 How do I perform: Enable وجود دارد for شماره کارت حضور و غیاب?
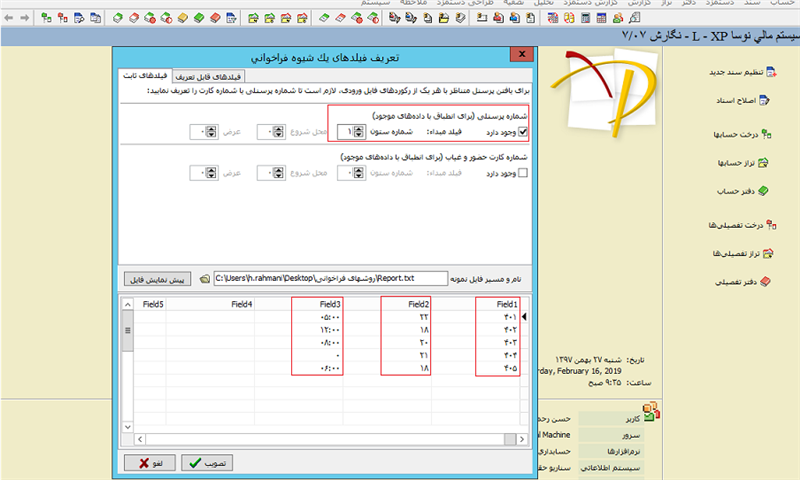coord(522,172)
